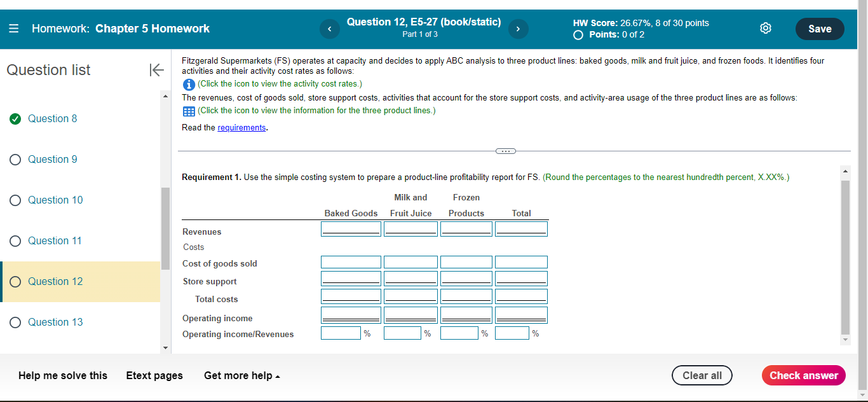Save the homework progress
The width and height of the screenshot is (868, 402).
pos(820,29)
